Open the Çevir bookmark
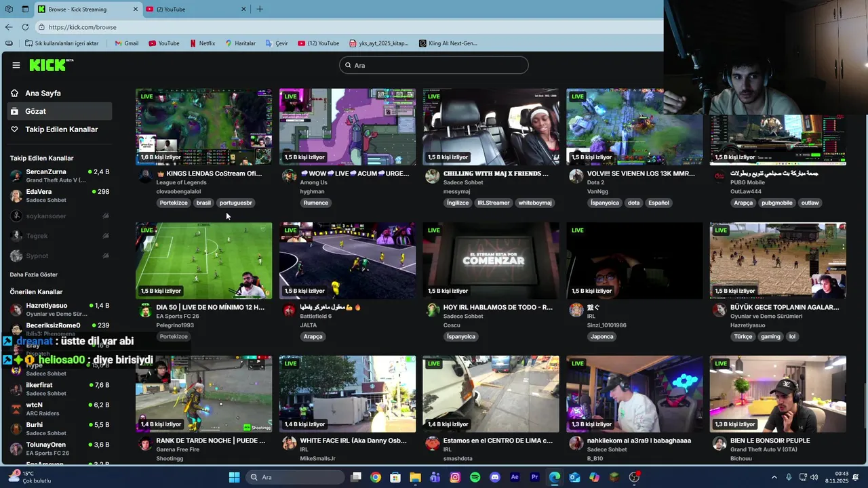 point(277,43)
